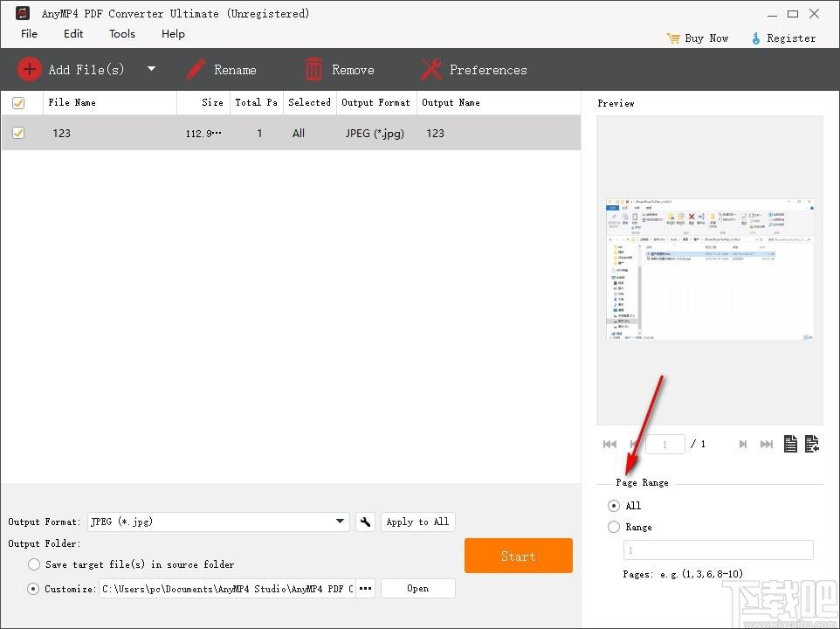This screenshot has width=840, height=629.
Task: Open the Edit menu
Action: (x=73, y=34)
